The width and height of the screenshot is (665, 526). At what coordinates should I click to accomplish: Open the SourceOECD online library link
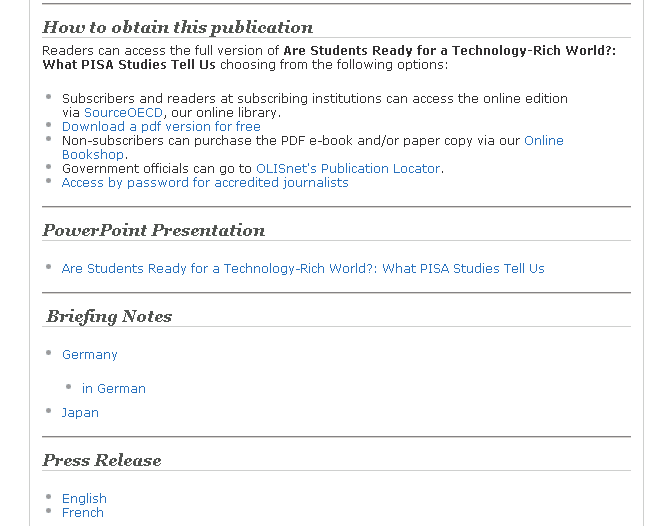123,113
